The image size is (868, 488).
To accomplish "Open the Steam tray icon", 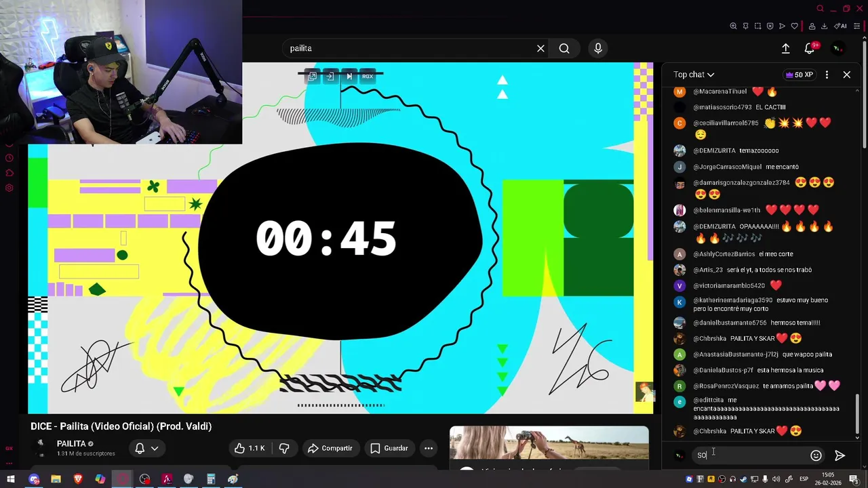I will click(743, 479).
